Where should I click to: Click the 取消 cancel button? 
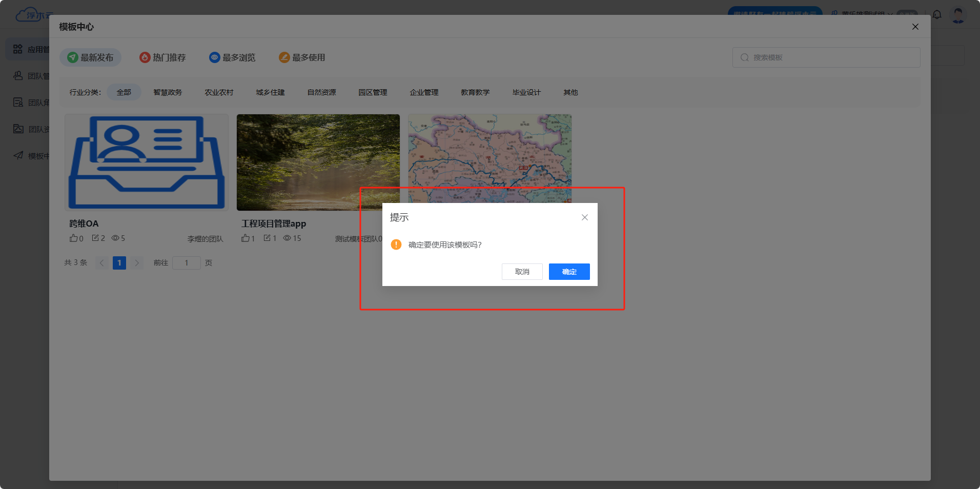(x=522, y=272)
